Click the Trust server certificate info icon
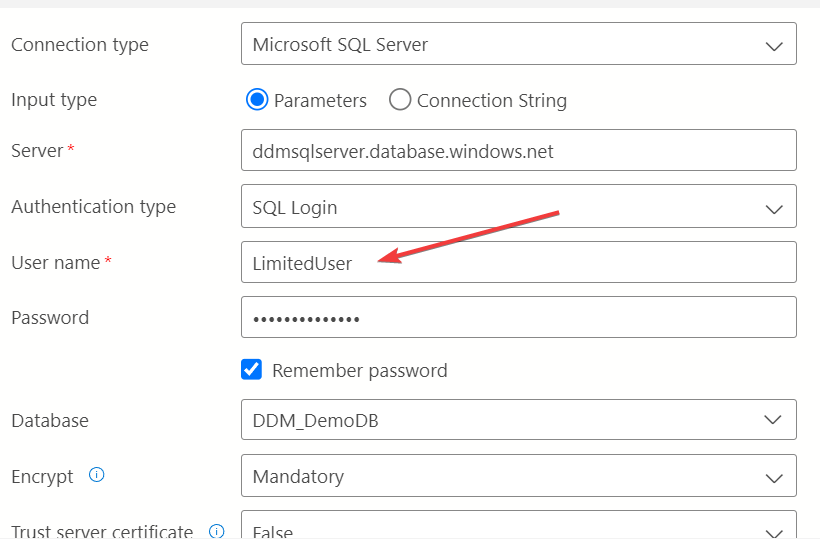 (217, 531)
